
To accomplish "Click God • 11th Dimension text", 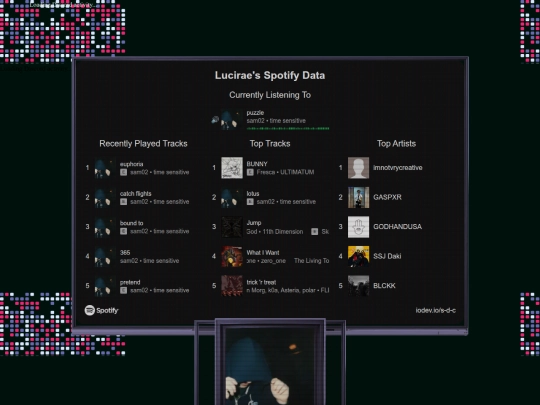I will coord(275,231).
